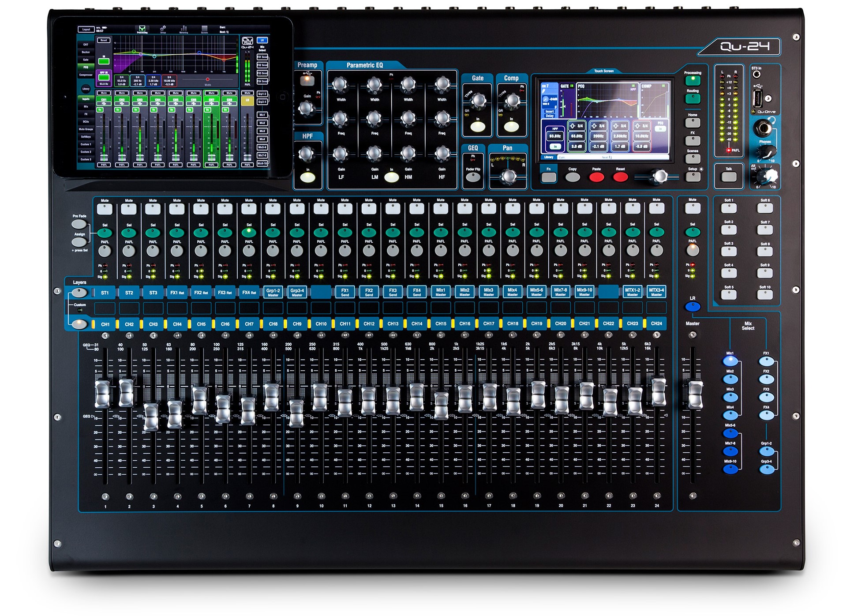Screen dimensions: 854x616
Task: Mute the Master strip on console
Action: point(693,208)
